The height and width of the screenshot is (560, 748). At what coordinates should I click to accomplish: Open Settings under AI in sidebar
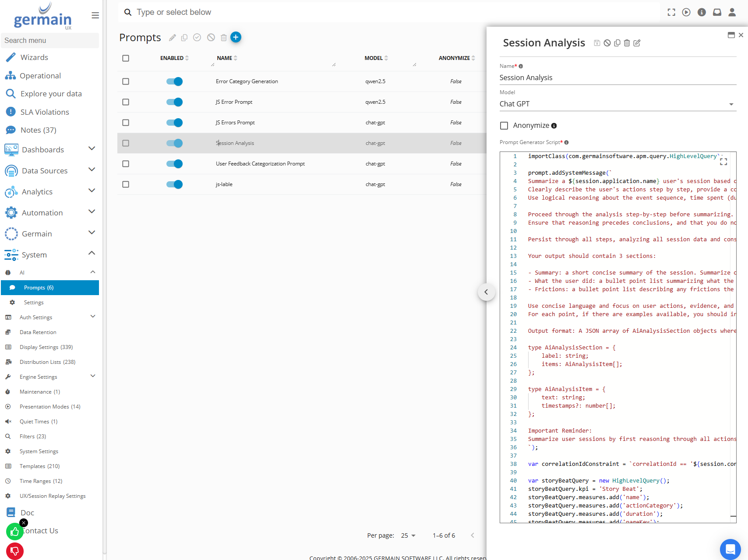coord(34,303)
